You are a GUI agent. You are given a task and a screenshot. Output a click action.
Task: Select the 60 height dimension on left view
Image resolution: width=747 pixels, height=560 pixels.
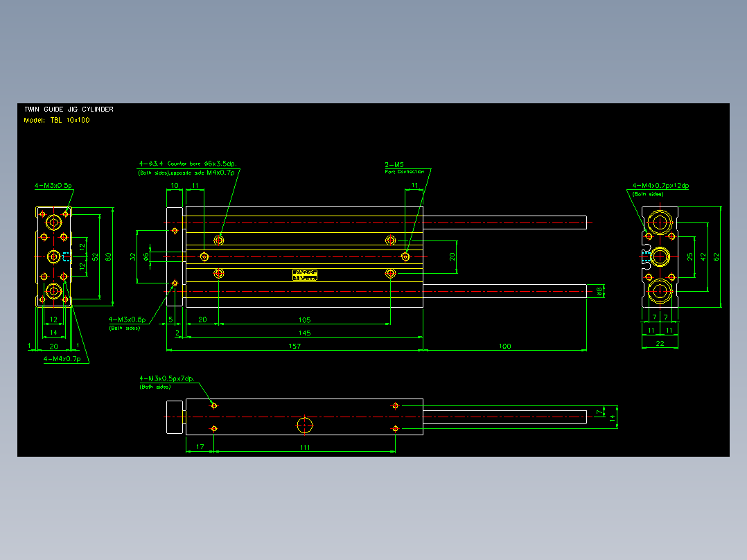coord(108,256)
